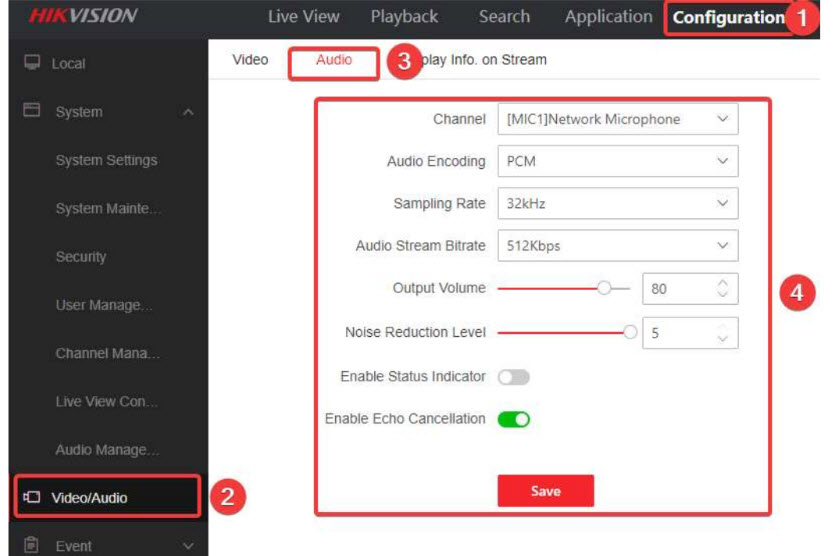
Task: Open System Settings in the sidebar
Action: (x=106, y=160)
